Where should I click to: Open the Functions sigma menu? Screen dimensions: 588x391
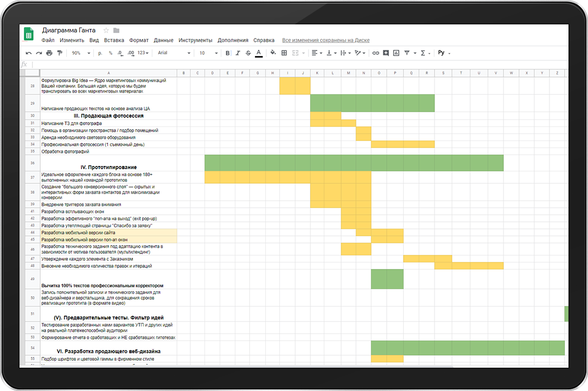[x=425, y=53]
